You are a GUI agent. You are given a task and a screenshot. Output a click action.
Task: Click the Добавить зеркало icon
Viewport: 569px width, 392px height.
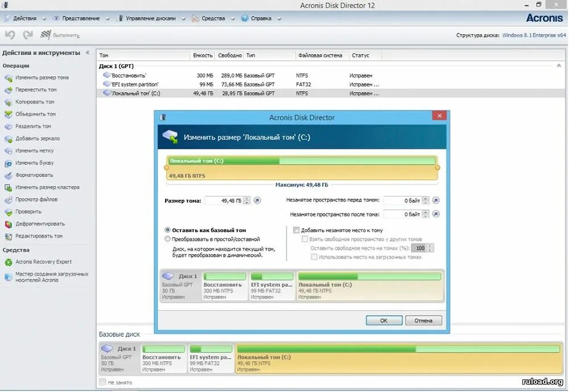[9, 139]
